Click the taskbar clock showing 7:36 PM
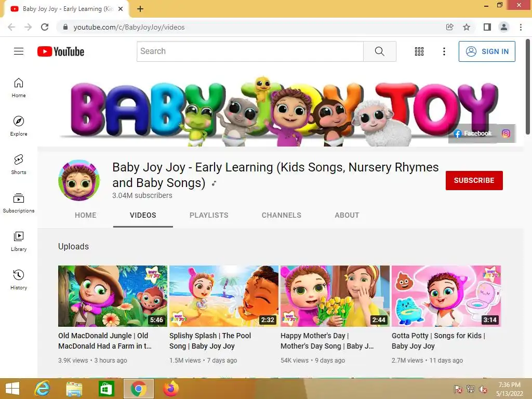Image resolution: width=532 pixels, height=399 pixels. point(509,389)
